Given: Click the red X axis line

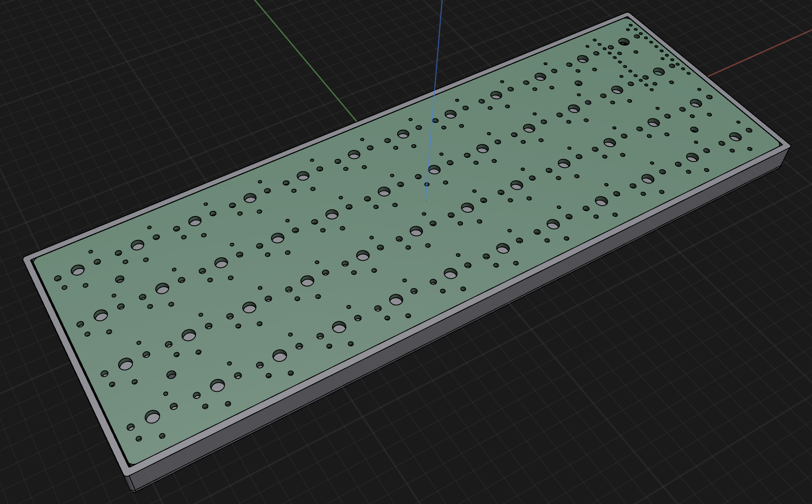Looking at the screenshot, I should pos(759,54).
